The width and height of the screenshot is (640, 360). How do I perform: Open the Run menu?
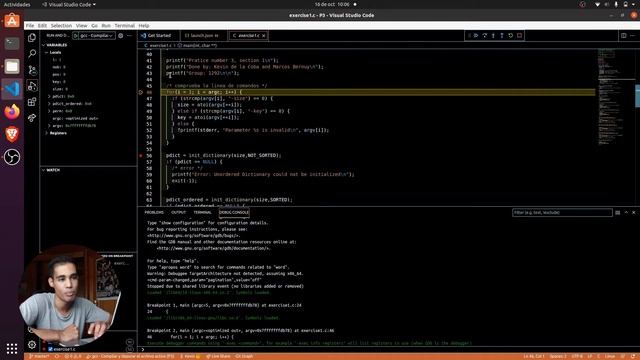tap(106, 25)
